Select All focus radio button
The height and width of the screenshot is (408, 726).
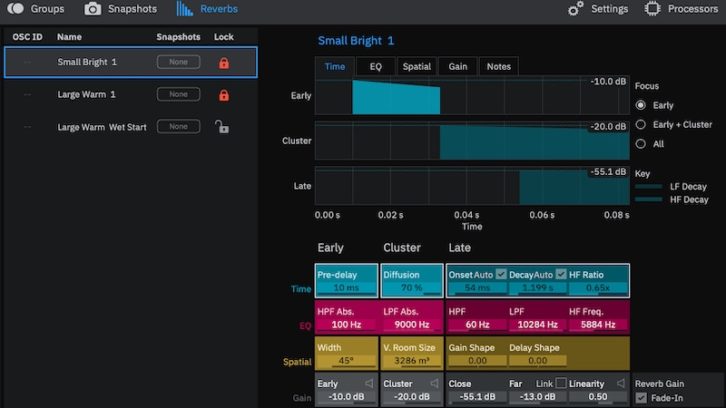pyautogui.click(x=641, y=144)
